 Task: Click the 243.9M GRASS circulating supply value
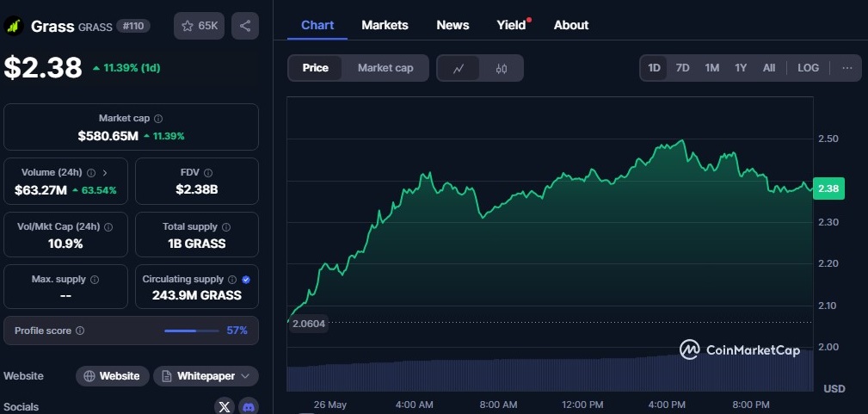coord(196,295)
